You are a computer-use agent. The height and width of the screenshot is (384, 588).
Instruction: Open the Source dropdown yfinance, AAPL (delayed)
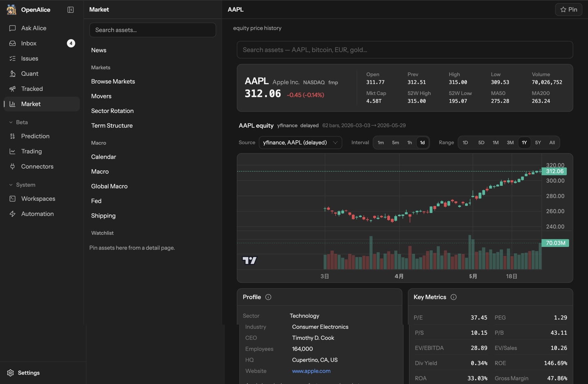[300, 143]
